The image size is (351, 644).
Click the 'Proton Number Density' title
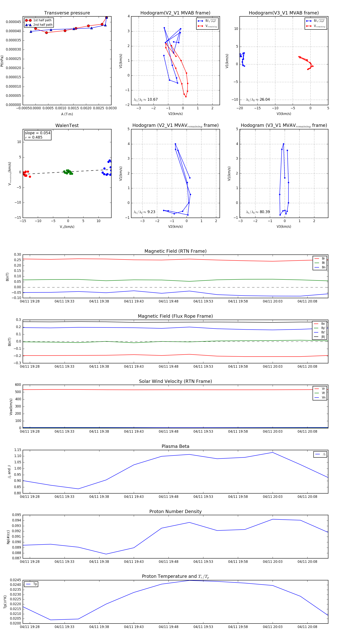[175, 511]
